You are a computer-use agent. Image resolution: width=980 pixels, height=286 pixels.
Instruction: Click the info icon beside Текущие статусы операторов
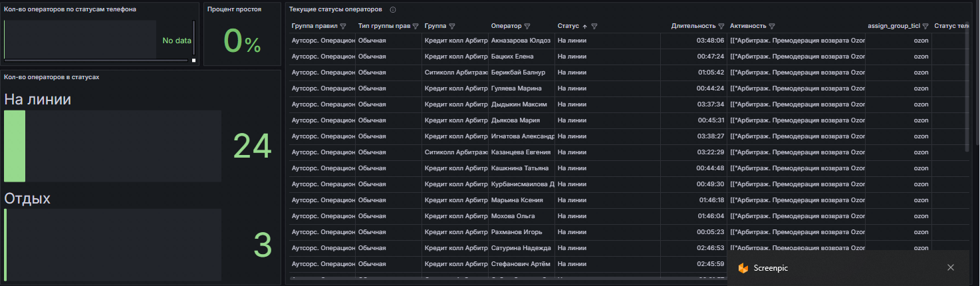pos(393,10)
